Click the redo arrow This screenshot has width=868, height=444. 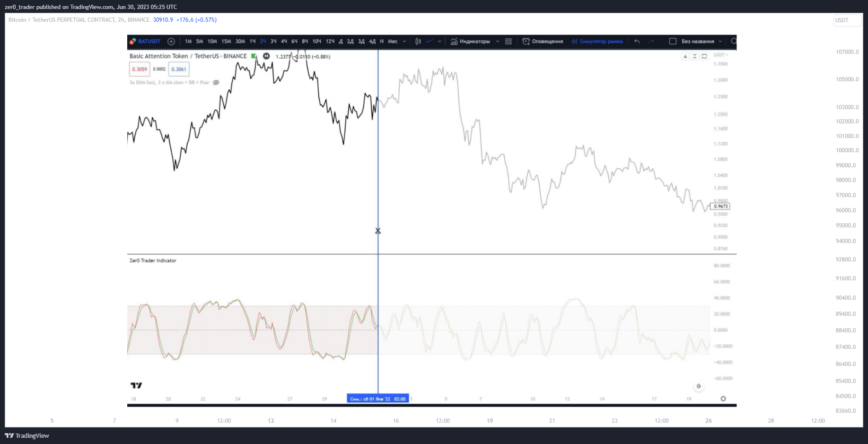pyautogui.click(x=651, y=42)
